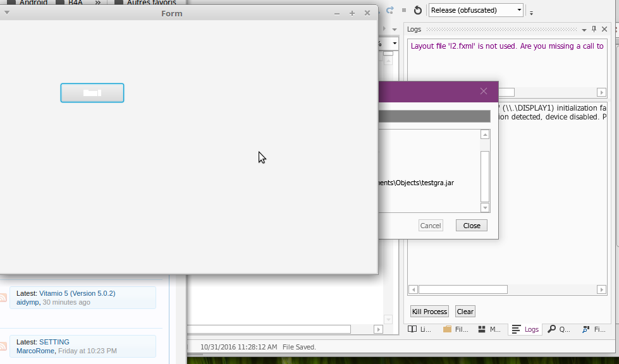Pin the Logs panel with pushpin icon
Image resolution: width=619 pixels, height=364 pixels.
point(594,29)
